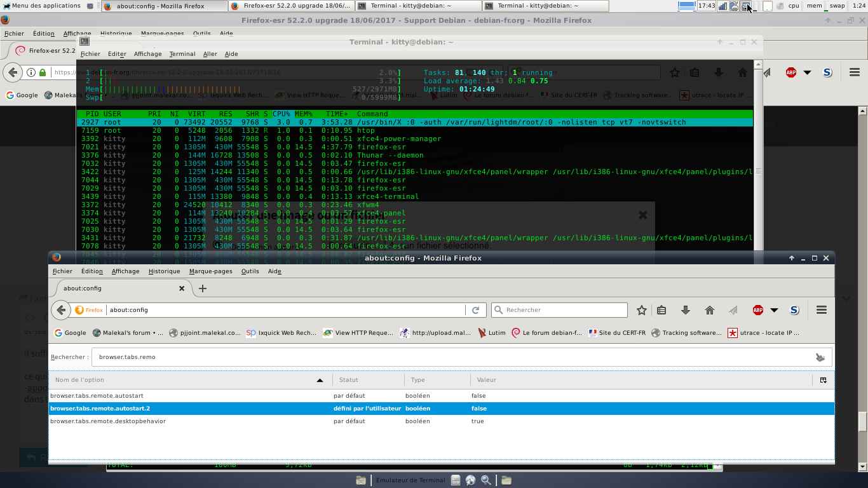868x488 pixels.
Task: Click workspace switcher in top panel
Action: coord(687,6)
